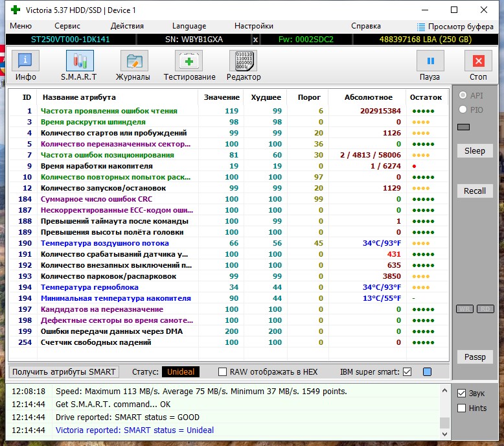Open the Справка help menu
This screenshot has width=504, height=446.
[x=366, y=26]
